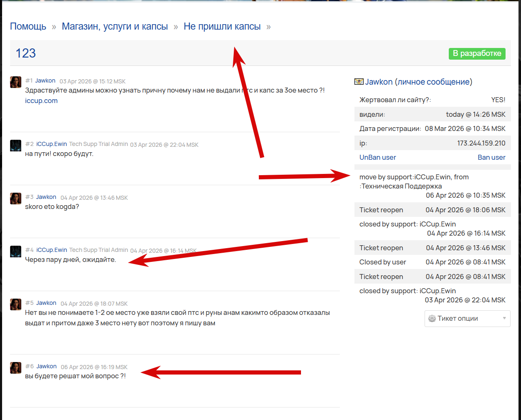Click Ticket reopen entry at 13:46 MSK
521x420 pixels.
pyautogui.click(x=432, y=248)
